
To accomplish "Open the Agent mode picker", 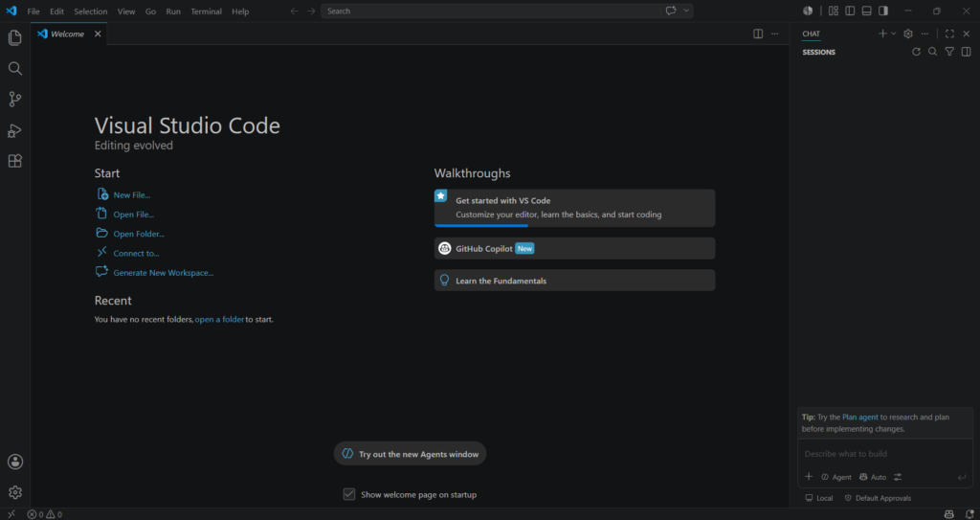I will coord(836,477).
